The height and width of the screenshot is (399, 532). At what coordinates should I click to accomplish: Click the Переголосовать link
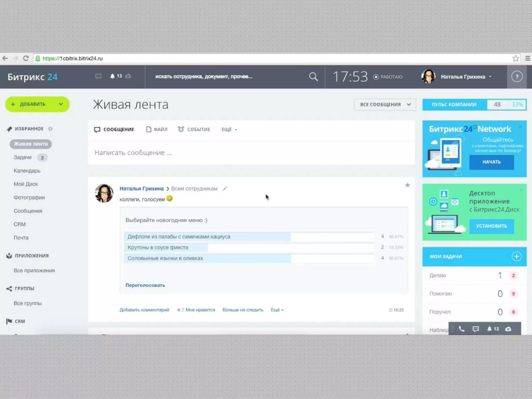(145, 285)
